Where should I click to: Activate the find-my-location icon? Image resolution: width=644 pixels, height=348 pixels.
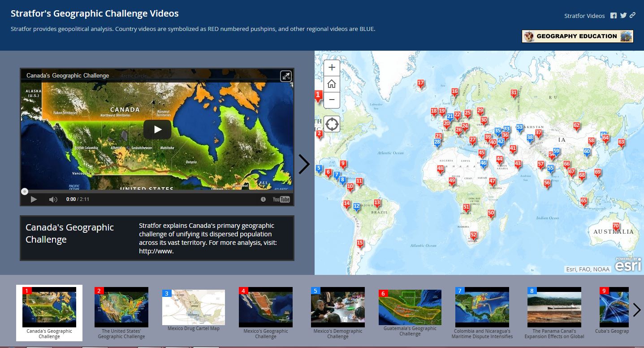[x=331, y=124]
